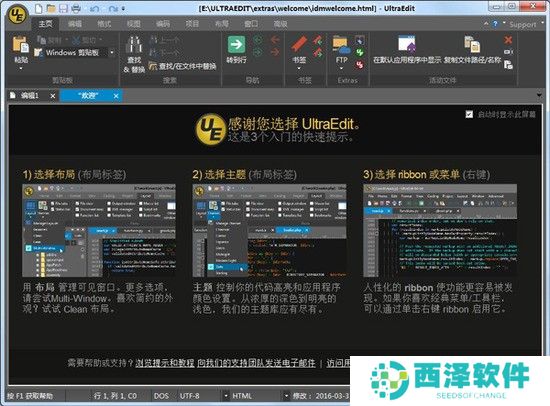
Task: Switch to the 编码 ribbon tab
Action: (x=163, y=24)
